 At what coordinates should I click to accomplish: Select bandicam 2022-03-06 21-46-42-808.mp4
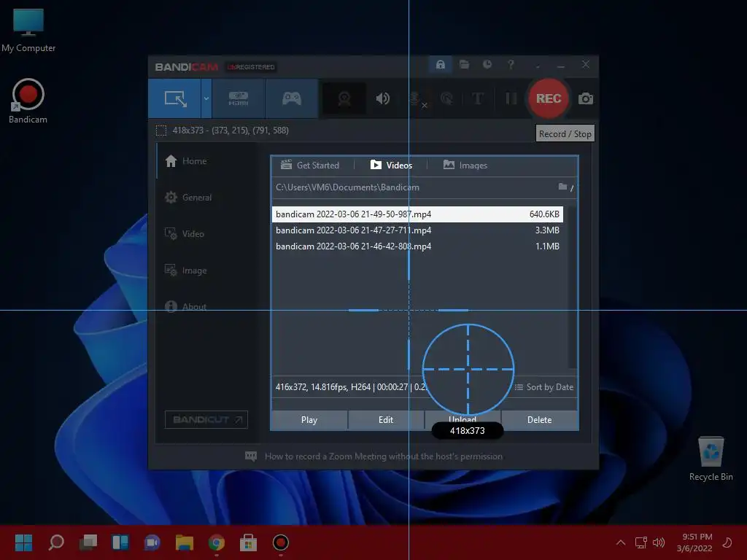tap(417, 246)
